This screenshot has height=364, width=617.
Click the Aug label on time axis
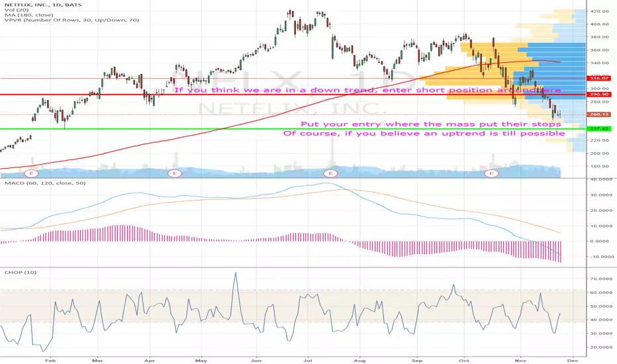(359, 361)
